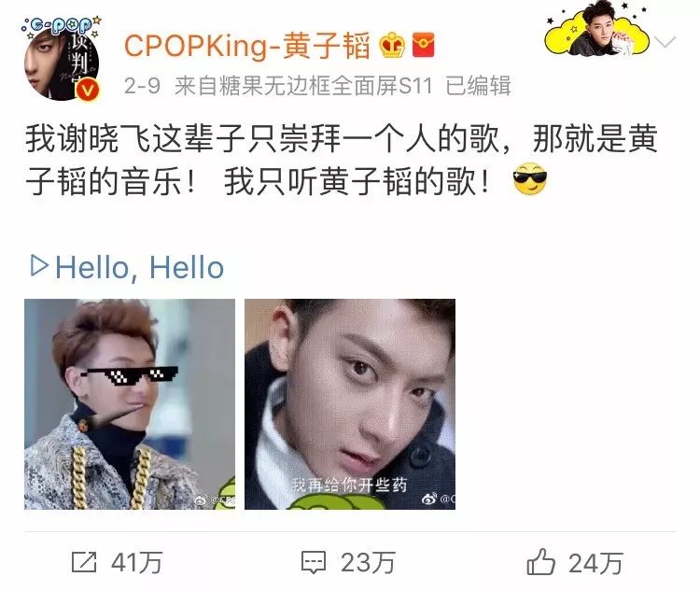Open the sunglasses meme thumbnail

pos(130,404)
